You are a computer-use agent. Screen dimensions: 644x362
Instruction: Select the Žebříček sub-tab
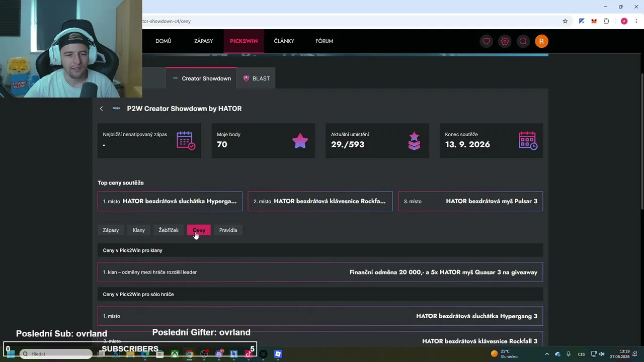coord(169,230)
